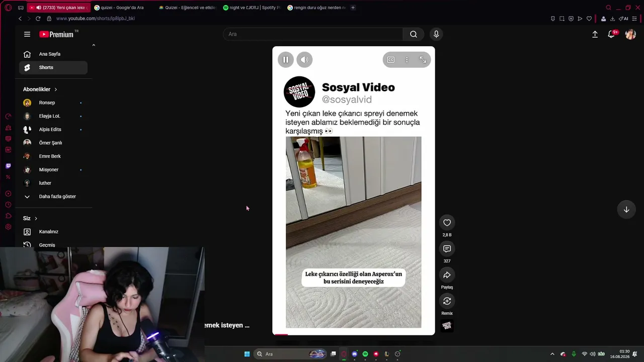Expand subscriptions with Daha fazla göster
The image size is (644, 362).
point(53,197)
